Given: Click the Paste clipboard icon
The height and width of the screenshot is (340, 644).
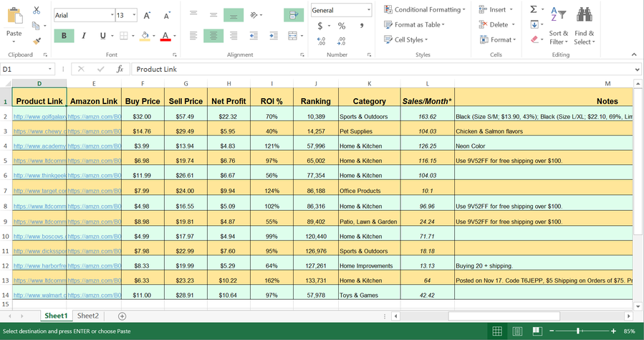Looking at the screenshot, I should pos(15,16).
